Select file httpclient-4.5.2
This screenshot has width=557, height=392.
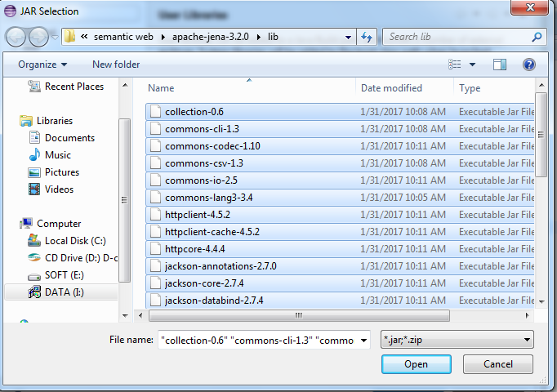point(340,215)
